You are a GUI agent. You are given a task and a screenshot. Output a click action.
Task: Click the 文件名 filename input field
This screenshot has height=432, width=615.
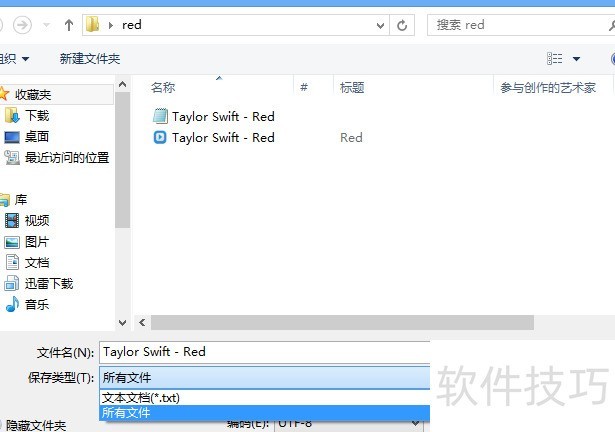(264, 352)
